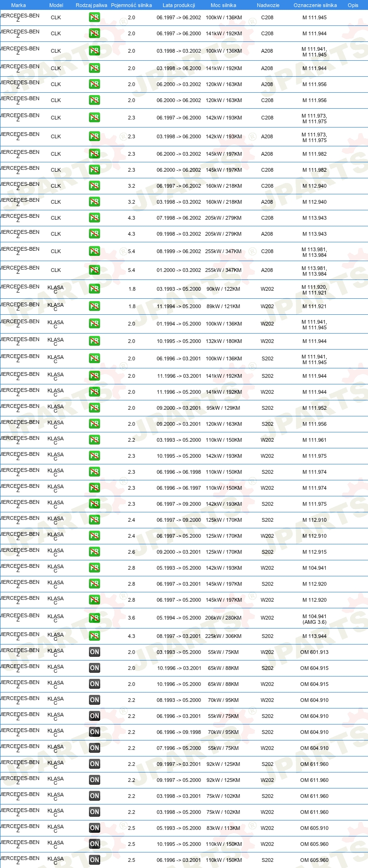Click the ON icon in the OM 605.960 S202 row
This screenshot has width=368, height=868.
95,860
